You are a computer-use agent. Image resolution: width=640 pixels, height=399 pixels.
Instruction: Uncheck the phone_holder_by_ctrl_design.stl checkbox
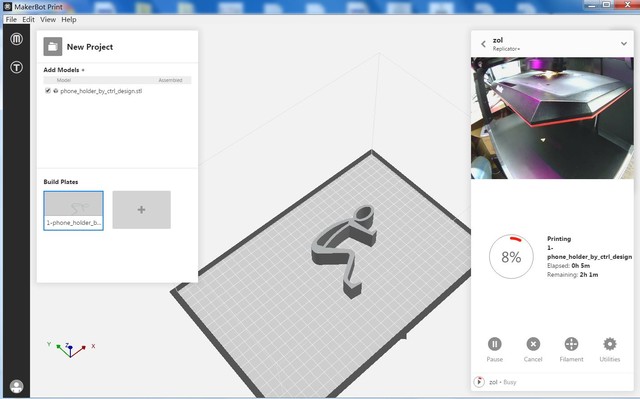[48, 91]
